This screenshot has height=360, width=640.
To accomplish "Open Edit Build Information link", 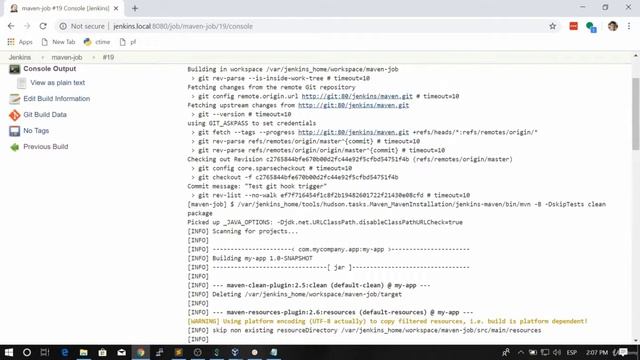I will coord(57,99).
